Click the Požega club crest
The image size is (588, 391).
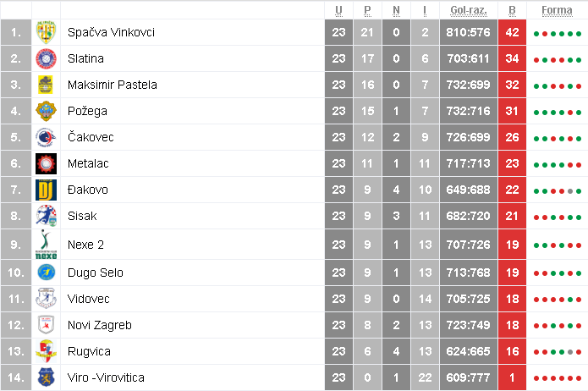tap(45, 112)
